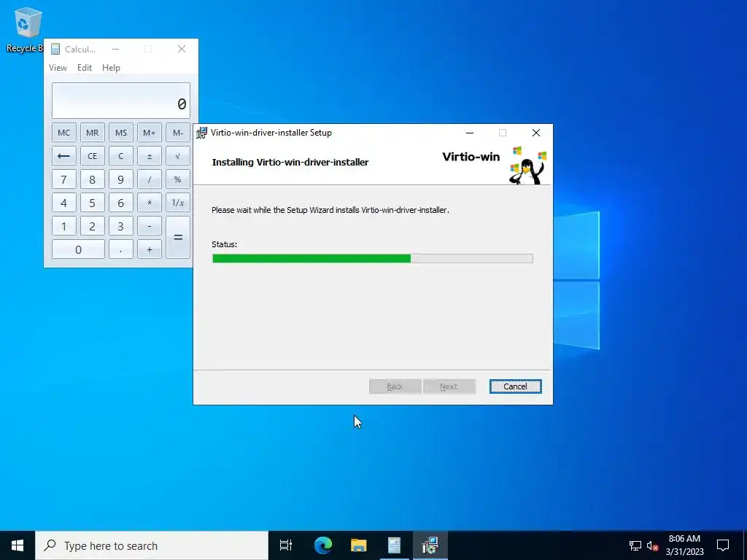Click the installation progress bar

pos(373,258)
